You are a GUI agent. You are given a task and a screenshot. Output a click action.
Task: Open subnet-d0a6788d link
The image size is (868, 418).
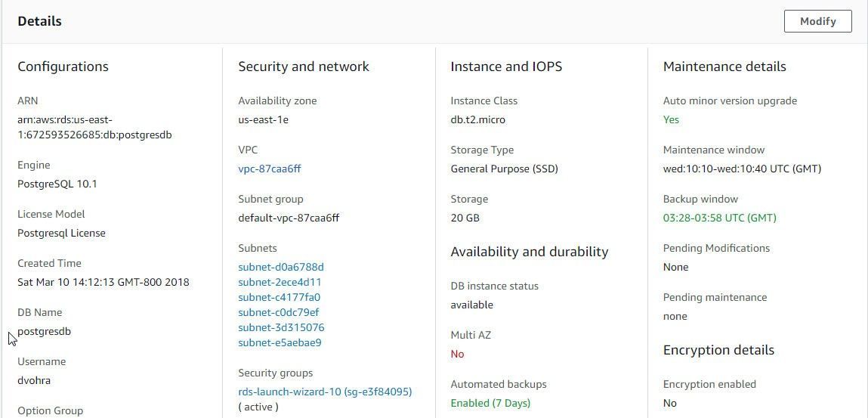pos(281,268)
